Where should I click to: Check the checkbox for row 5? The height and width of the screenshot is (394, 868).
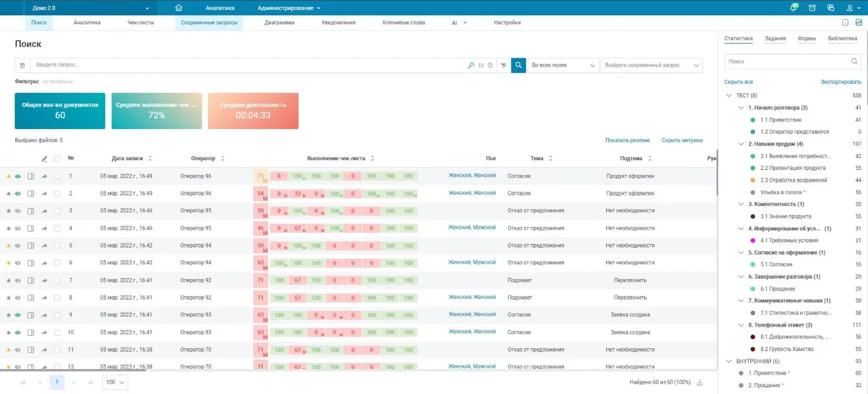pyautogui.click(x=57, y=246)
